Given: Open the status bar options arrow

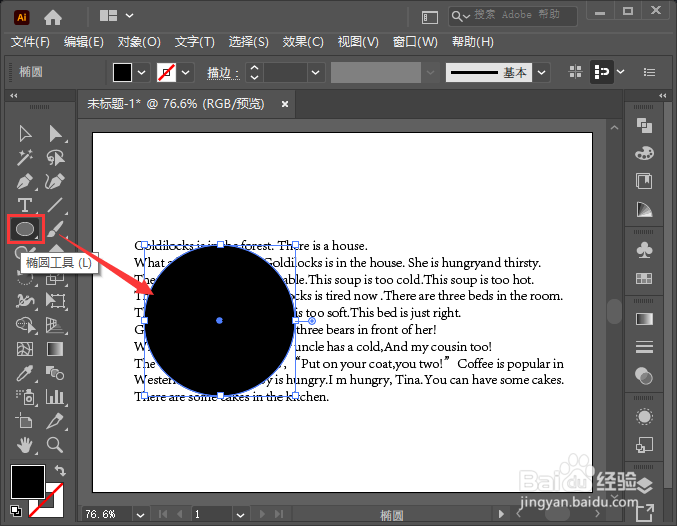Looking at the screenshot, I should (x=501, y=514).
